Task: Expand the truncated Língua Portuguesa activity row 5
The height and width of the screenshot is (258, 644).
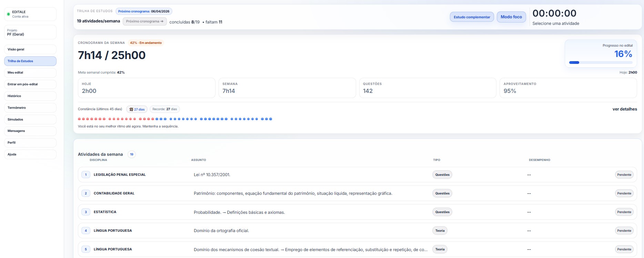Action: click(x=310, y=249)
